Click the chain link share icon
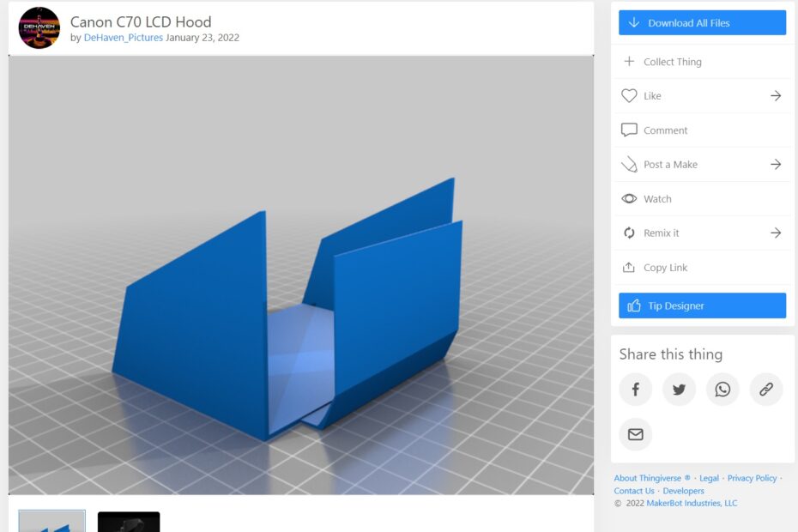798x532 pixels. [766, 390]
